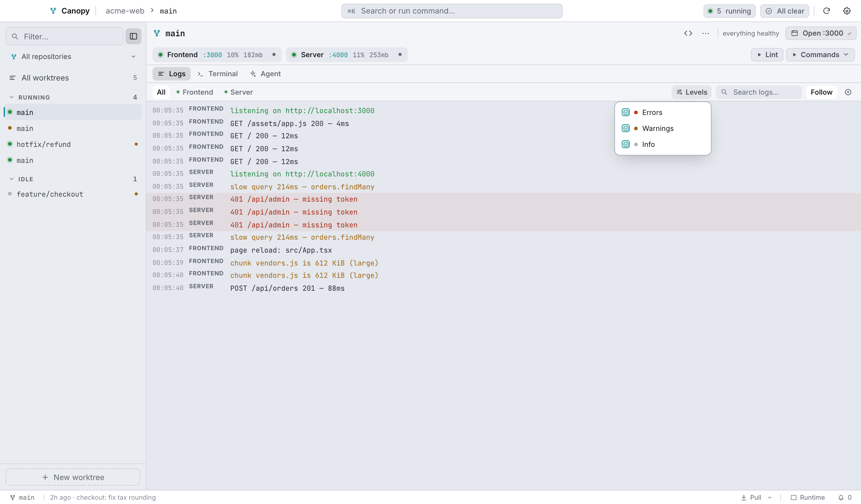861x504 pixels.
Task: Click the Search logs input
Action: coord(759,92)
